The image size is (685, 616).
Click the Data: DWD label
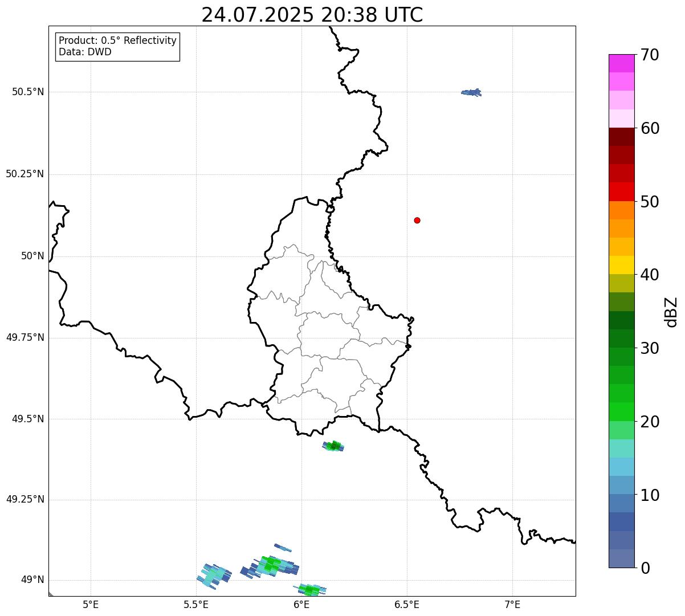point(85,52)
